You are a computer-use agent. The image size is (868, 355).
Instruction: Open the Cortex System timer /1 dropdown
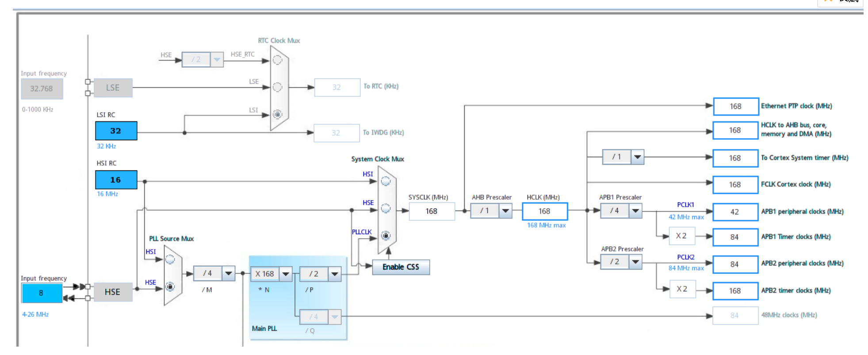(637, 157)
